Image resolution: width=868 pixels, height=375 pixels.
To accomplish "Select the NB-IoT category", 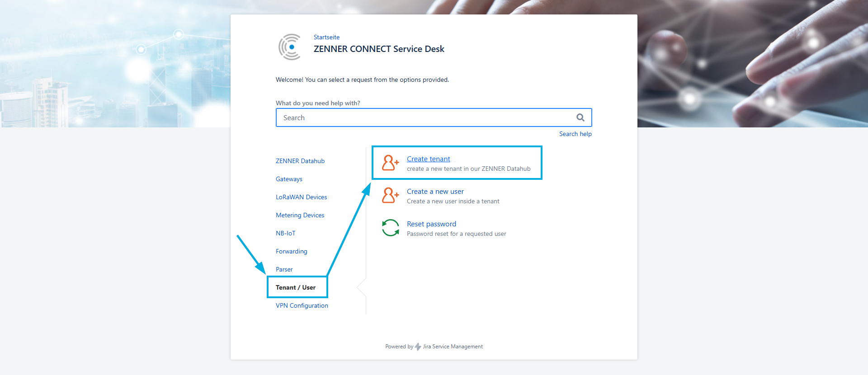I will pos(285,233).
